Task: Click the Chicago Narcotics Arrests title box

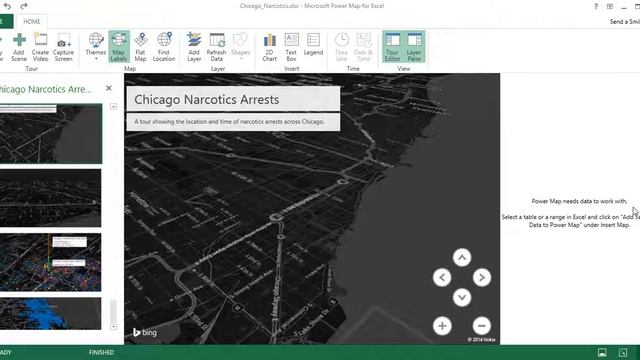Action: (233, 99)
